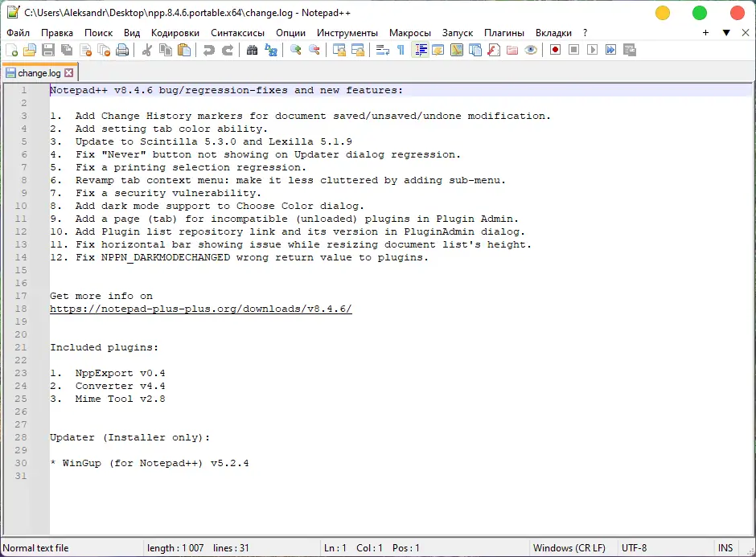
Task: Click the Windows (CR LF) status field
Action: point(569,548)
